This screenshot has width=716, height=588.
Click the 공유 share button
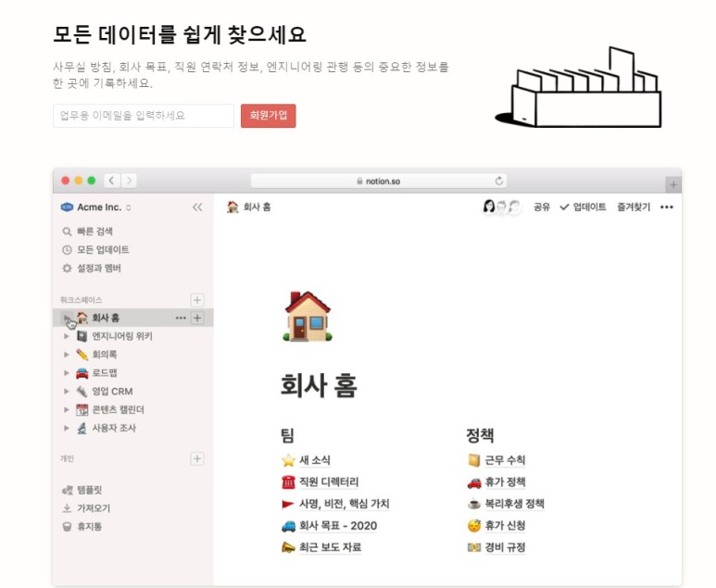tap(542, 207)
